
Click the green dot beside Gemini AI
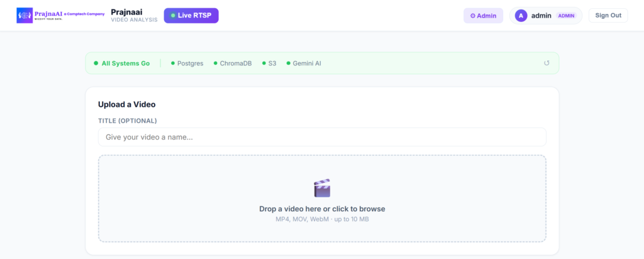tap(288, 63)
